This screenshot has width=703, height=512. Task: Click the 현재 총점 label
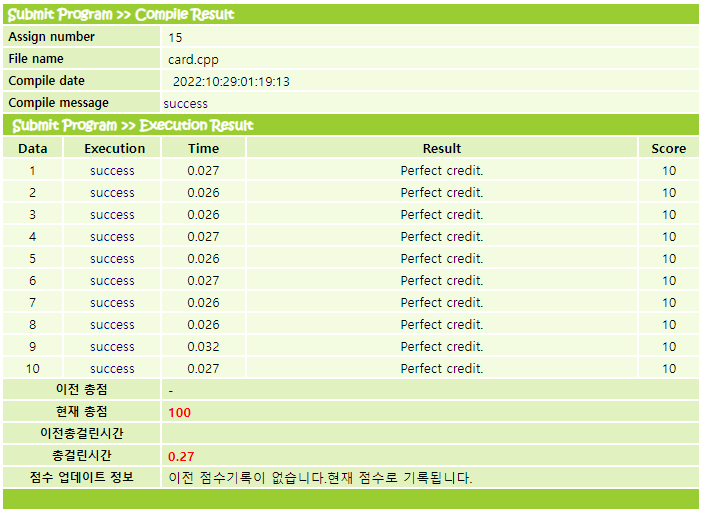[82, 411]
